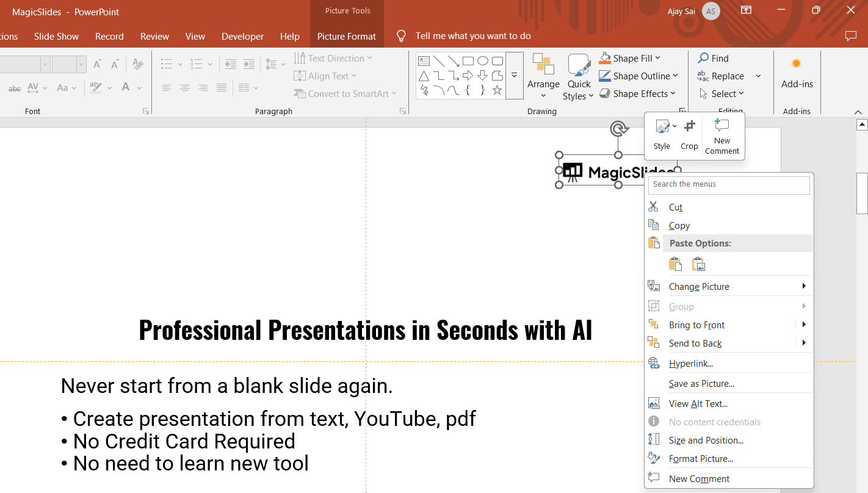Select the star shape in shapes gallery
The width and height of the screenshot is (868, 493).
point(497,90)
